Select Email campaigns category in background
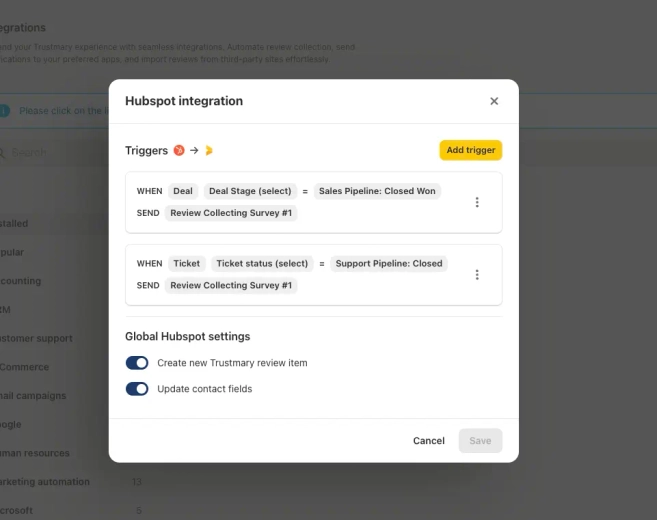Image resolution: width=657 pixels, height=520 pixels. pyautogui.click(x=33, y=396)
